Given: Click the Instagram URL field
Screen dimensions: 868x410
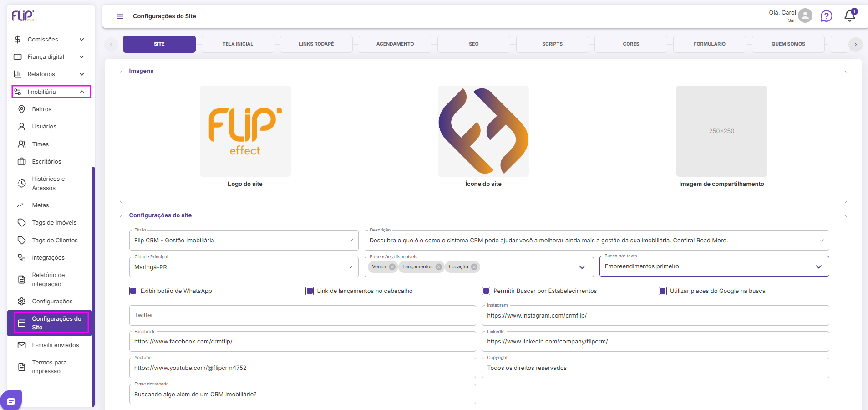Looking at the screenshot, I should point(655,315).
